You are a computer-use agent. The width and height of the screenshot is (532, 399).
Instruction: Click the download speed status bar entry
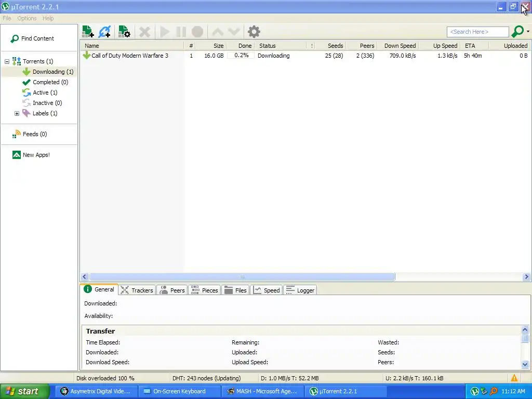pyautogui.click(x=289, y=378)
